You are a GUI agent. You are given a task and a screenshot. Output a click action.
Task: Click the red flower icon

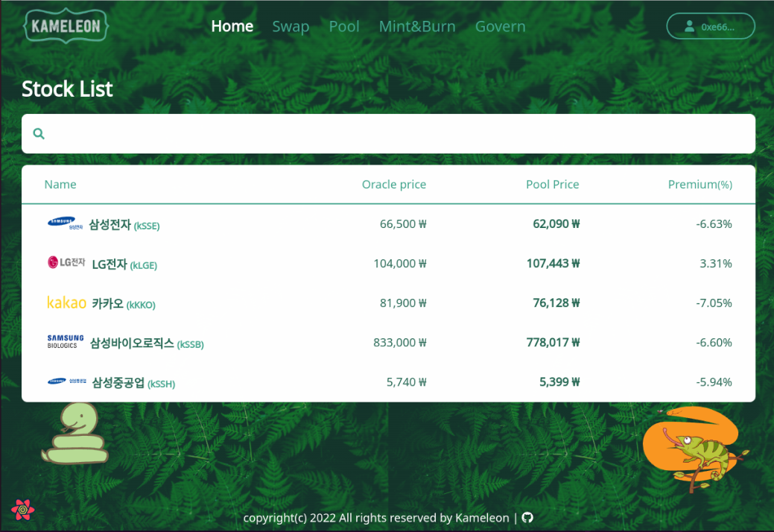point(22,510)
